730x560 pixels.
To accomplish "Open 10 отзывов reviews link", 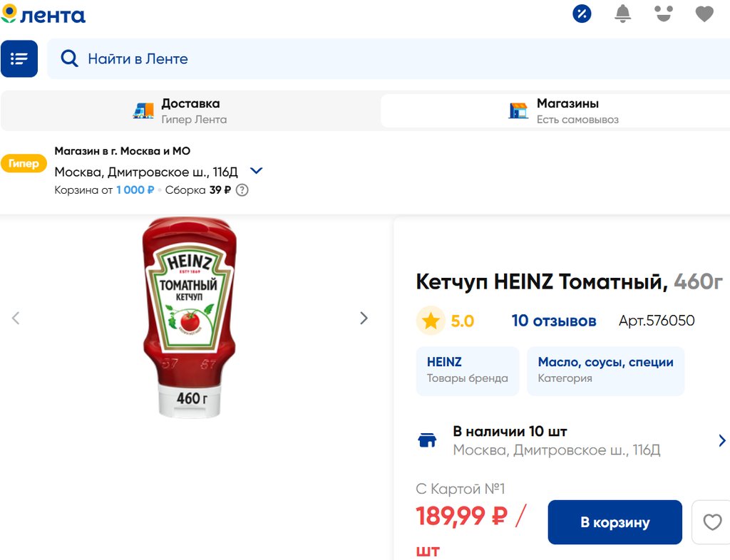I will [553, 321].
